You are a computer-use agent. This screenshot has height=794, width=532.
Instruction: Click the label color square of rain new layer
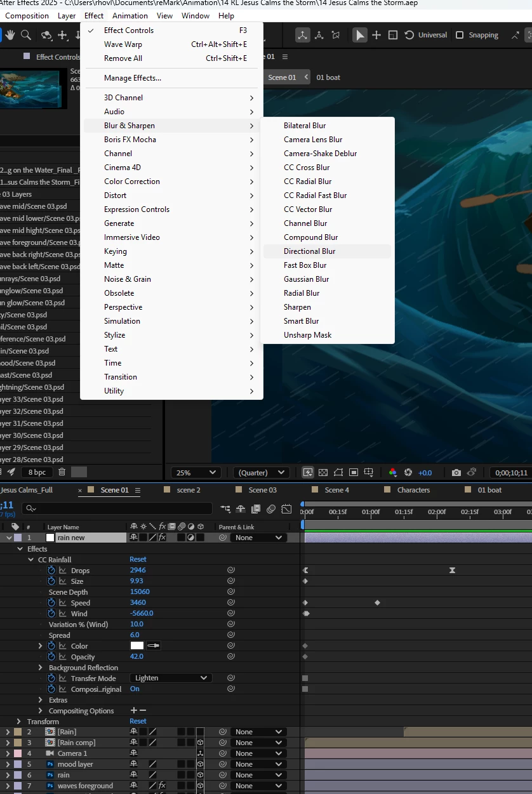pos(18,538)
